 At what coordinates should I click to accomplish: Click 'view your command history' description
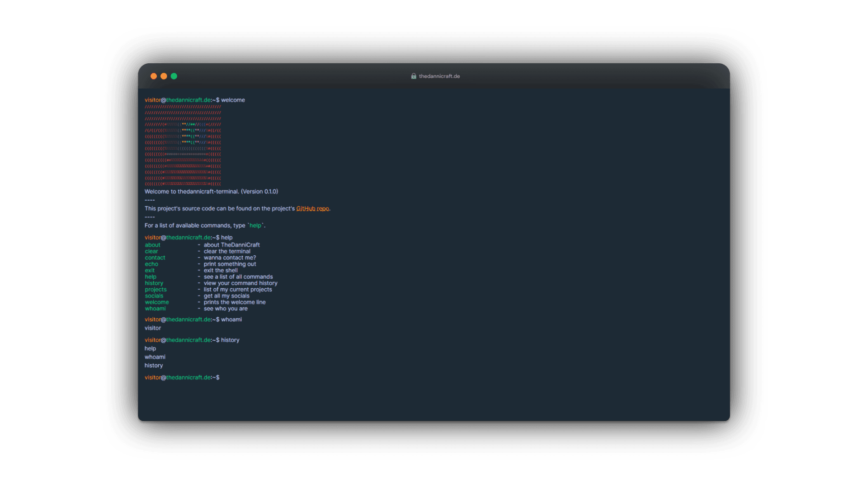click(x=241, y=283)
